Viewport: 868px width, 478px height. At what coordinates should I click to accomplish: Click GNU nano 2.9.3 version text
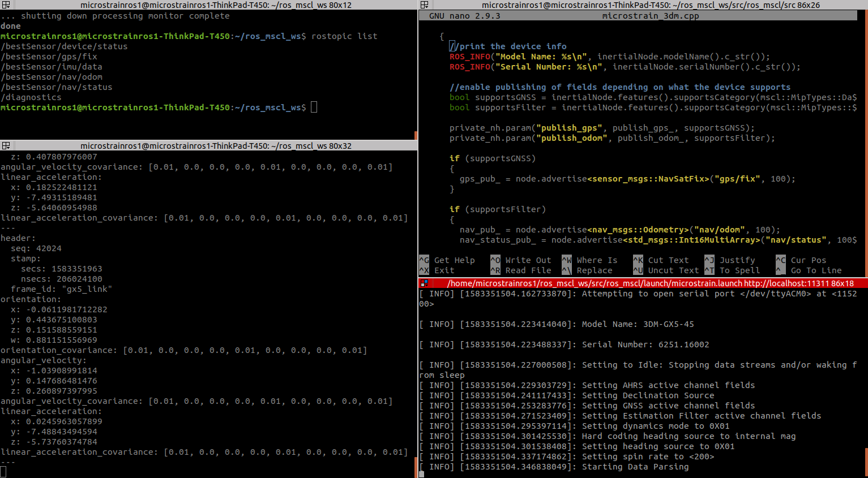point(465,16)
